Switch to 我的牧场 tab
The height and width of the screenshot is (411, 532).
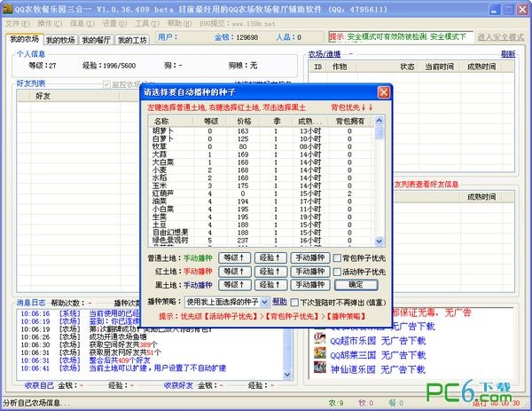(x=60, y=40)
